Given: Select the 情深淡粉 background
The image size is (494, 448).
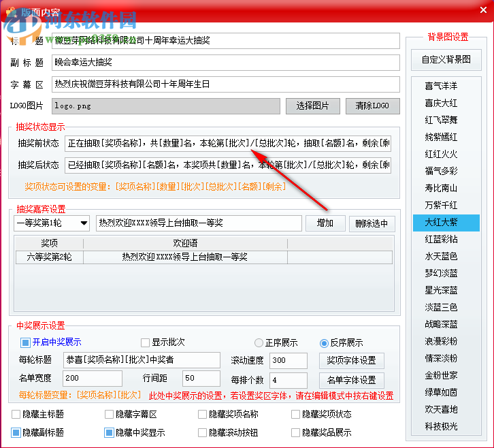Looking at the screenshot, I should 446,358.
